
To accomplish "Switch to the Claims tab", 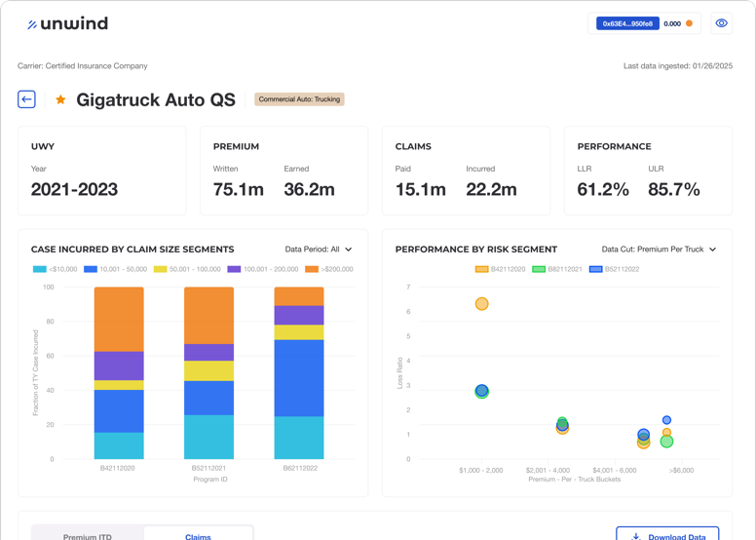I will [x=198, y=537].
